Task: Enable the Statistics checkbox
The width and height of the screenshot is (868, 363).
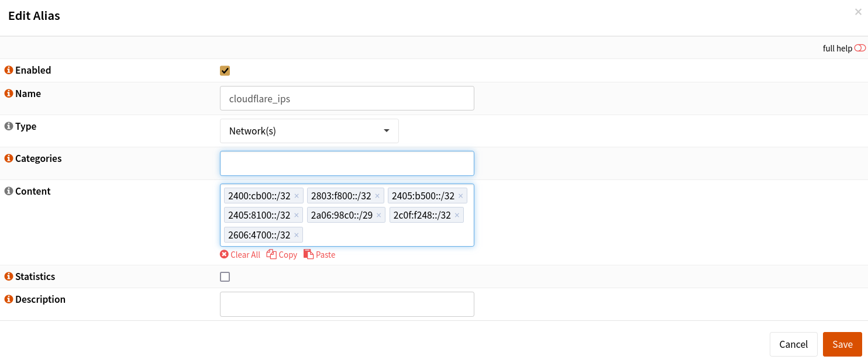Action: (x=225, y=276)
